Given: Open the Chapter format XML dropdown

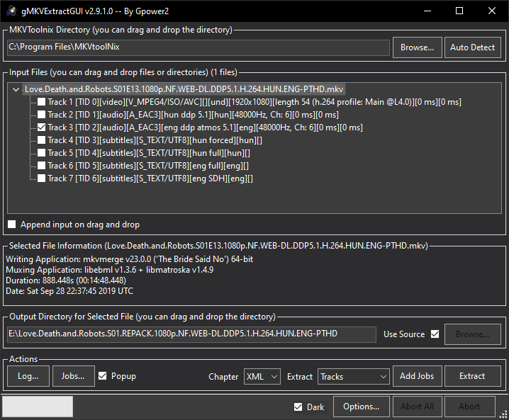Looking at the screenshot, I should 262,377.
